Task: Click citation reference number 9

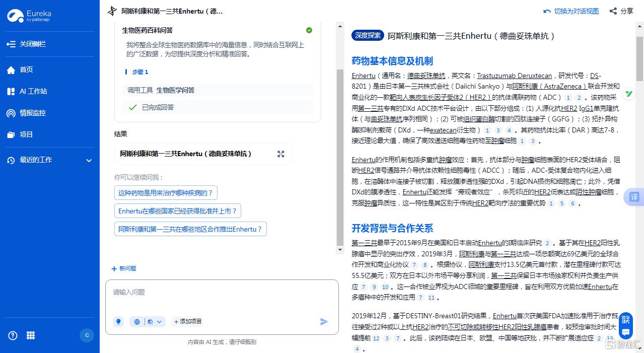Action: point(374,287)
